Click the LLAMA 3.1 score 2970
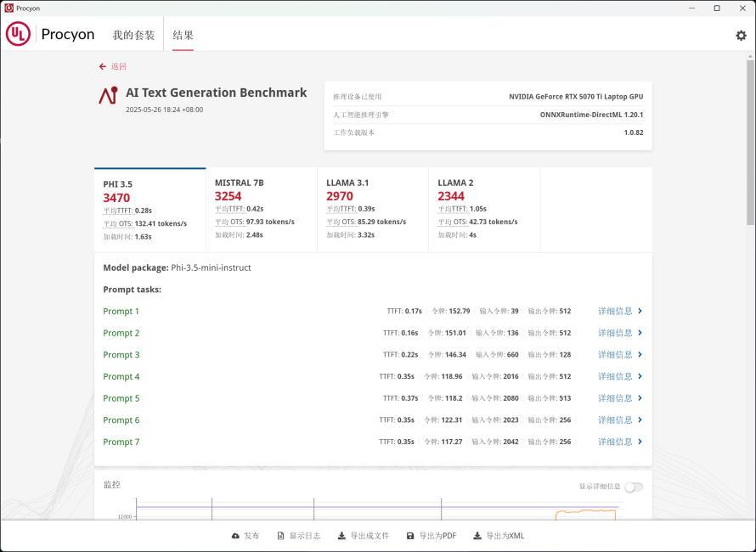The width and height of the screenshot is (756, 552). (x=340, y=196)
